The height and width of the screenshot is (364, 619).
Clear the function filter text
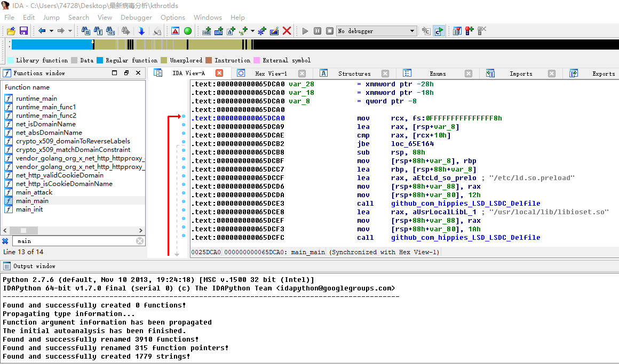pyautogui.click(x=140, y=241)
